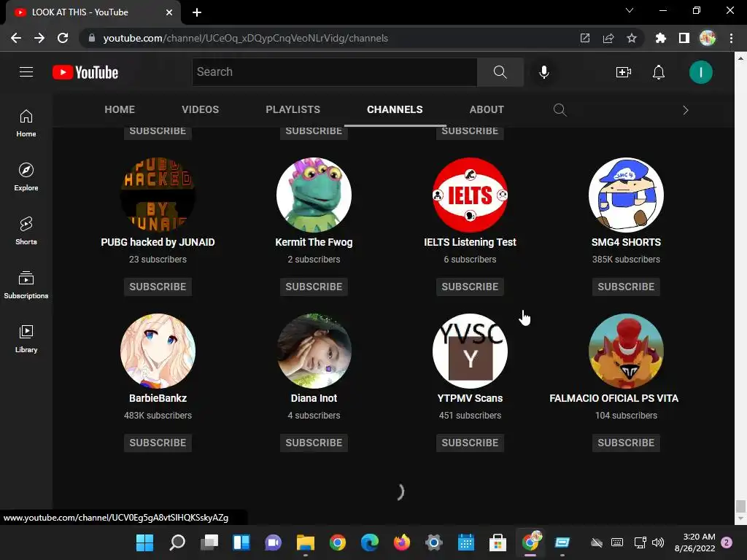Click the page vertical scrollbar thumb
Viewport: 747px width, 560px height.
(740, 506)
